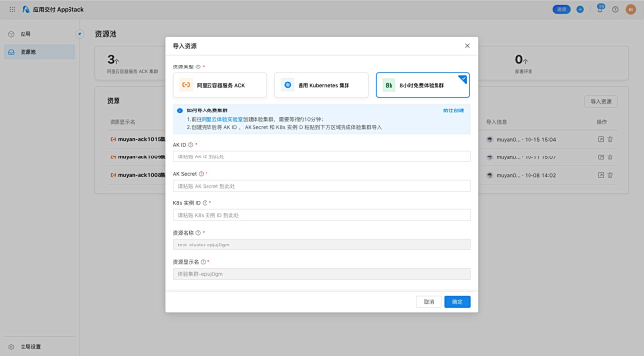Collapse the left sidebar with round toggle
The width and height of the screenshot is (644, 356).
[80, 34]
